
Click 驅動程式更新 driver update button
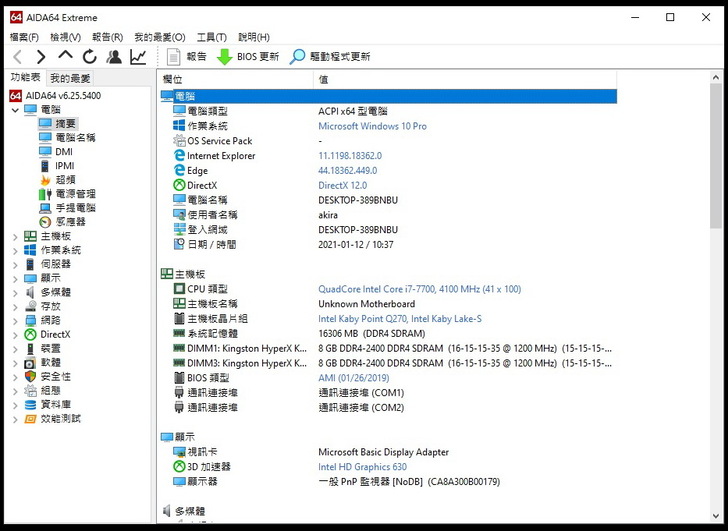point(330,57)
